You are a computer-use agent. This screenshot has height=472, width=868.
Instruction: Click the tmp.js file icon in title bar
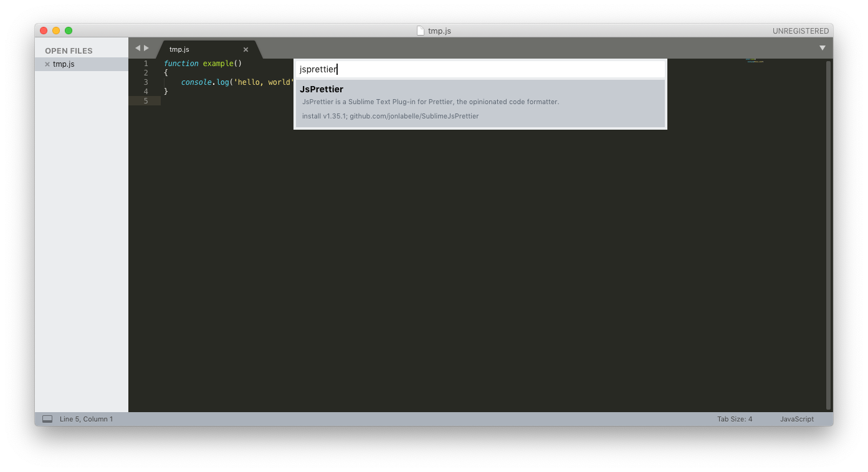[421, 31]
